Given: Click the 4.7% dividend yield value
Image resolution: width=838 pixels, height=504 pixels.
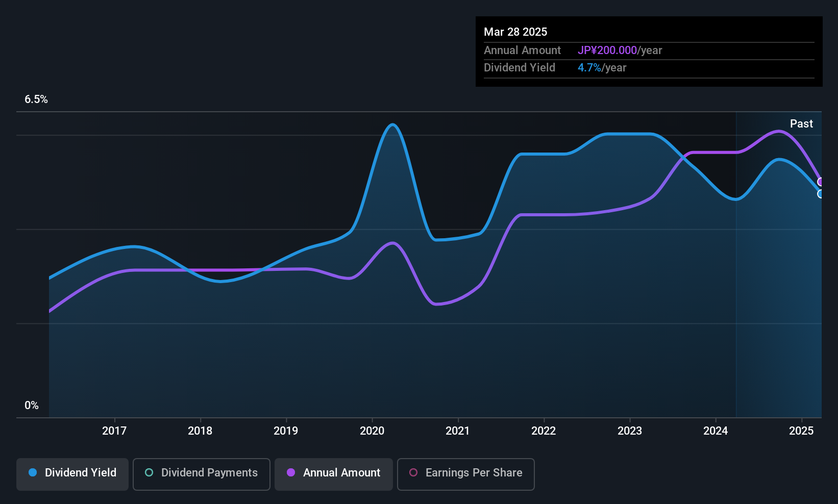Looking at the screenshot, I should point(589,68).
